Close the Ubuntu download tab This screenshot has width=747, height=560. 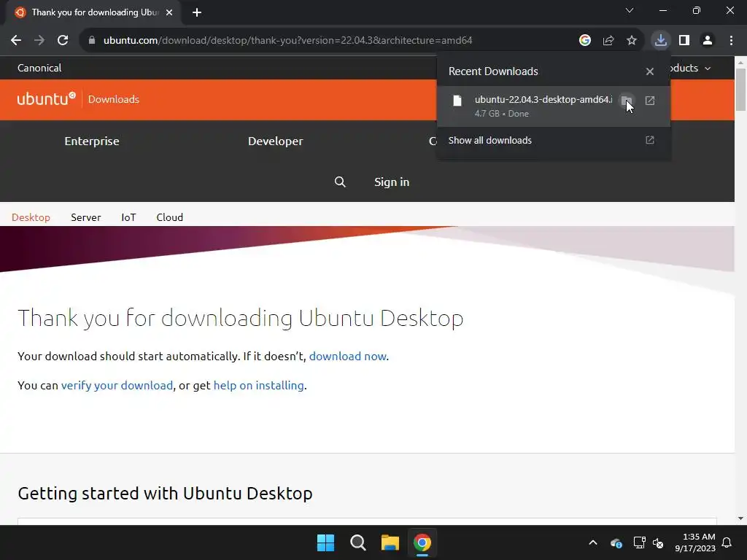click(x=169, y=12)
